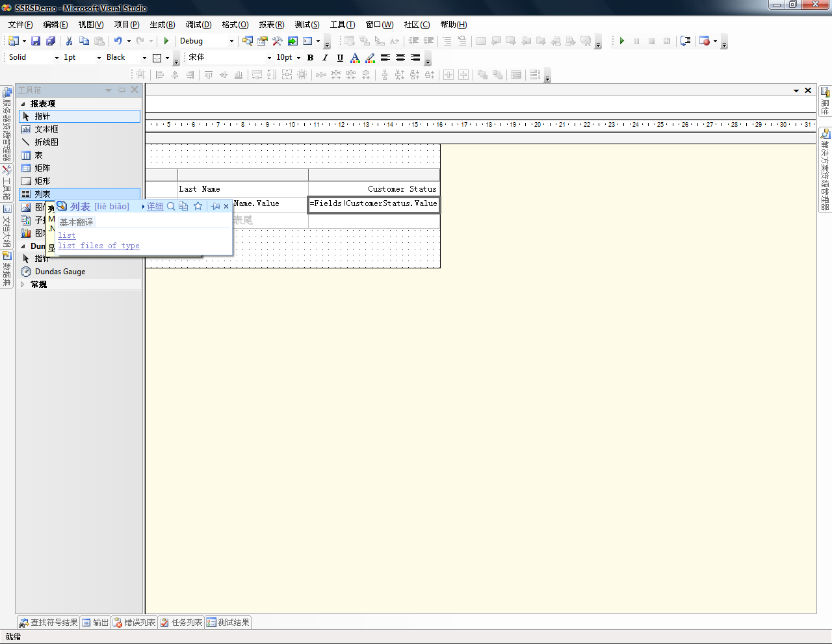This screenshot has height=644, width=832.
Task: Open Properties Window toolbar icon
Action: pos(263,41)
